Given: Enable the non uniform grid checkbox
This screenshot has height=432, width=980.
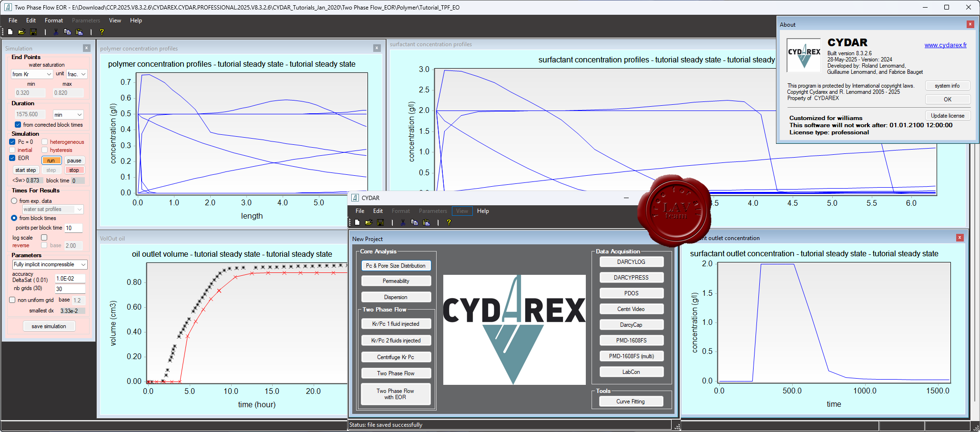Looking at the screenshot, I should pyautogui.click(x=12, y=300).
